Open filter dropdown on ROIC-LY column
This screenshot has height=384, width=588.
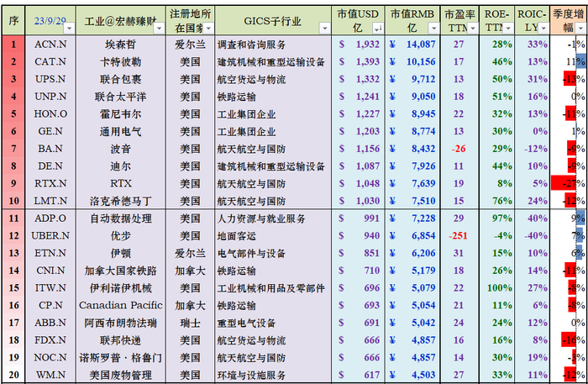point(543,28)
